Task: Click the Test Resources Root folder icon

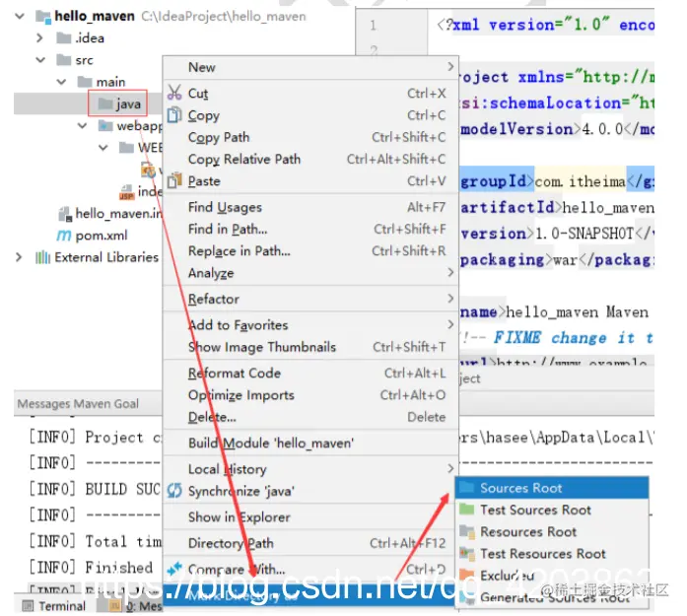Action: [x=467, y=553]
